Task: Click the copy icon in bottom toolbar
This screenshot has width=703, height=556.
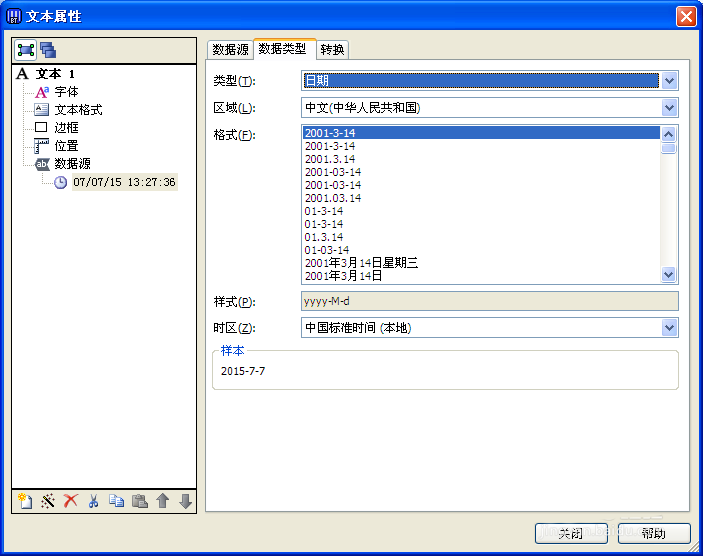Action: pyautogui.click(x=117, y=500)
